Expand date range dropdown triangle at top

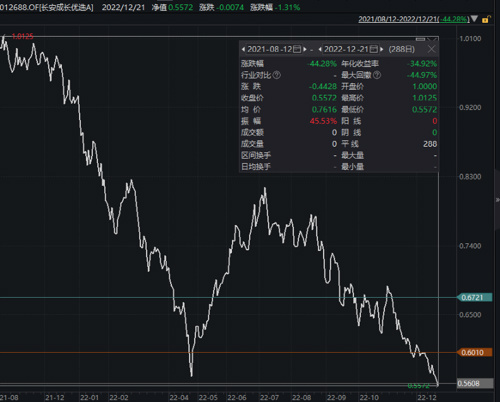point(474,19)
